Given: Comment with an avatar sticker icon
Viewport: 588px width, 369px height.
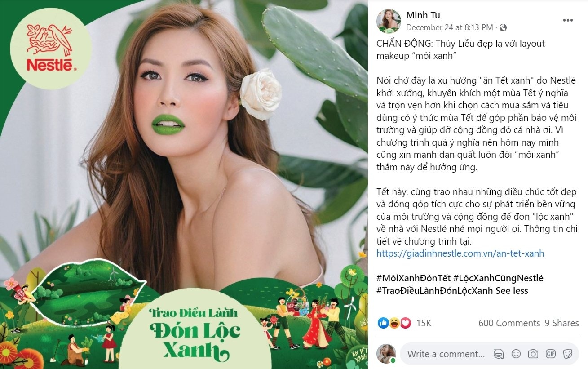Looking at the screenshot, I should pyautogui.click(x=499, y=354).
